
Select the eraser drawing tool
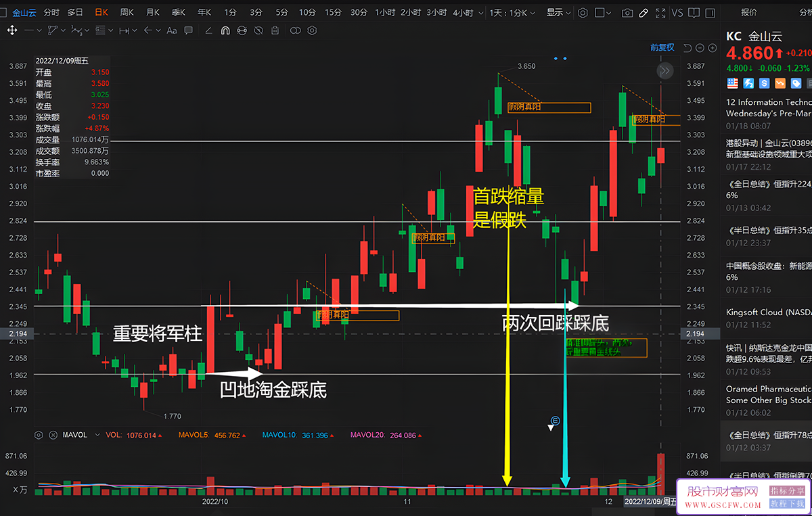[208, 30]
